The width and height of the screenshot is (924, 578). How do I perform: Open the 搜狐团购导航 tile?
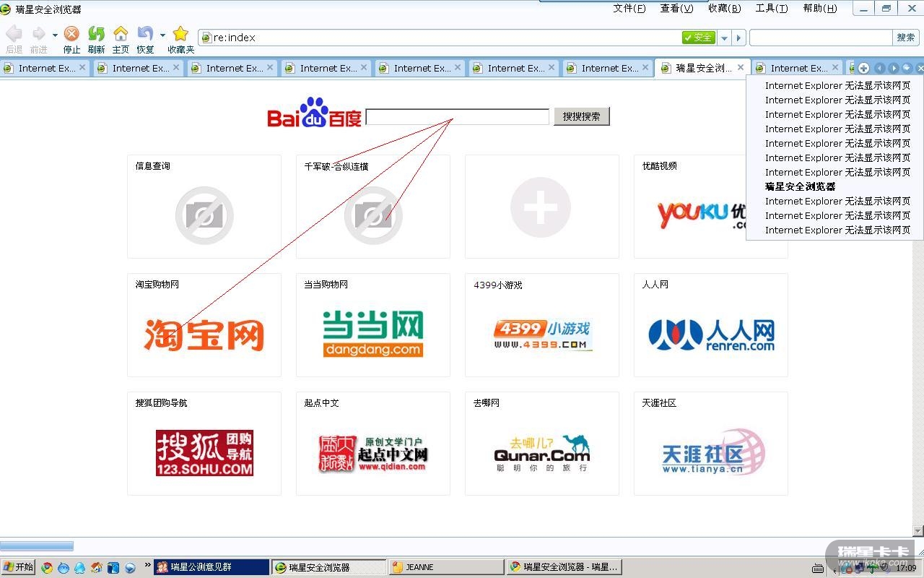(204, 444)
